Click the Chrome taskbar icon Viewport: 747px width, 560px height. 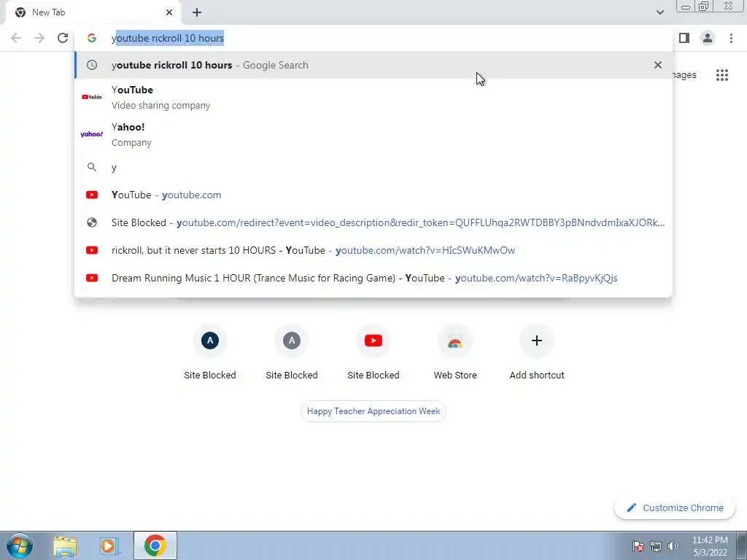pos(155,545)
